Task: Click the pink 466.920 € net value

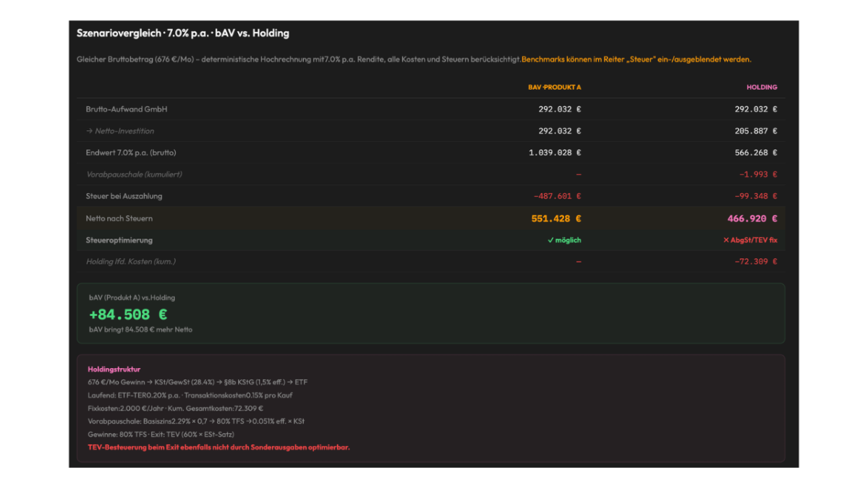Action: click(752, 218)
